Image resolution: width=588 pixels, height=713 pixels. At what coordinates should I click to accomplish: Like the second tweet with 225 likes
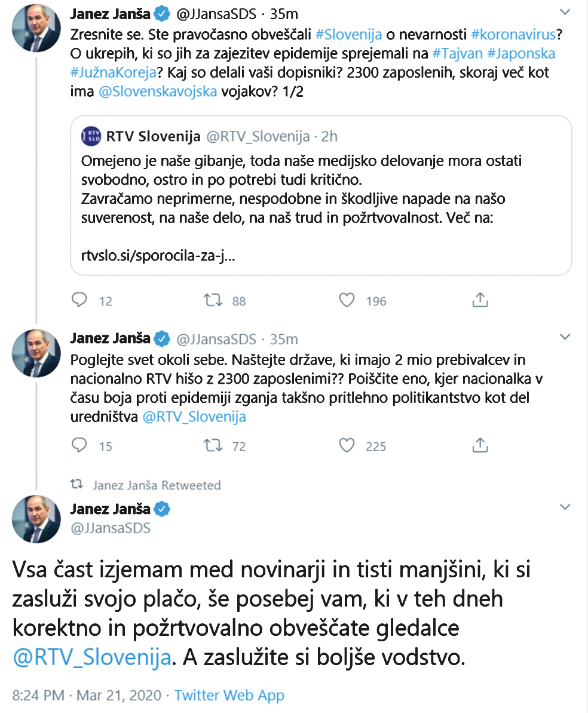tap(347, 445)
